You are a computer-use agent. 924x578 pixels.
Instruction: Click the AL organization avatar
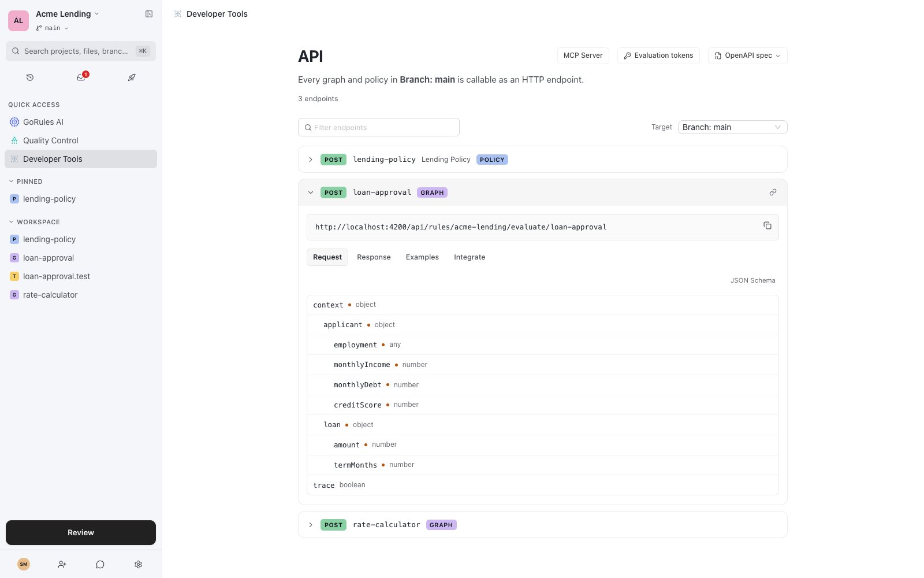(18, 20)
